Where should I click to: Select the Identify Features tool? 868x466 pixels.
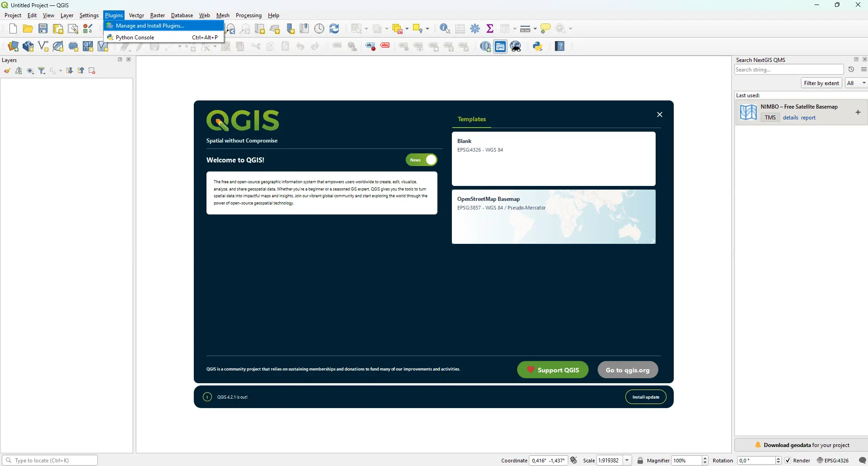(445, 29)
